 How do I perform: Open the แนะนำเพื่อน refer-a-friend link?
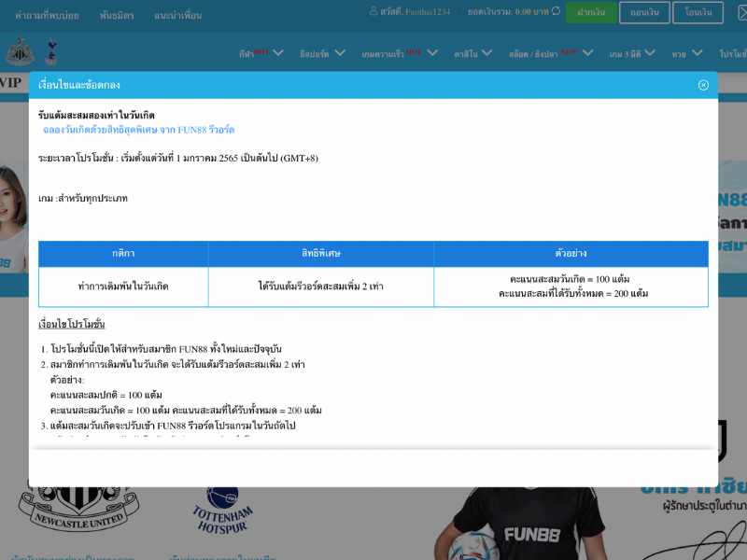[x=177, y=16]
